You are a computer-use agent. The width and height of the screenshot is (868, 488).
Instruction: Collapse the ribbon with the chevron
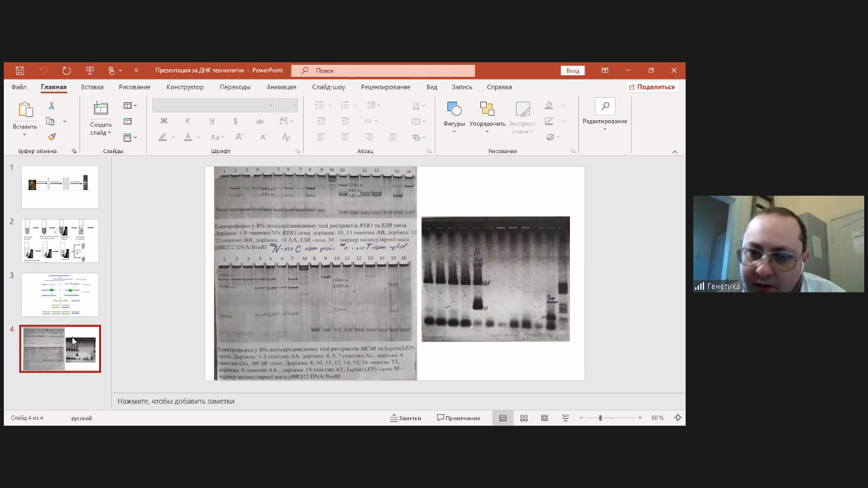click(x=675, y=151)
